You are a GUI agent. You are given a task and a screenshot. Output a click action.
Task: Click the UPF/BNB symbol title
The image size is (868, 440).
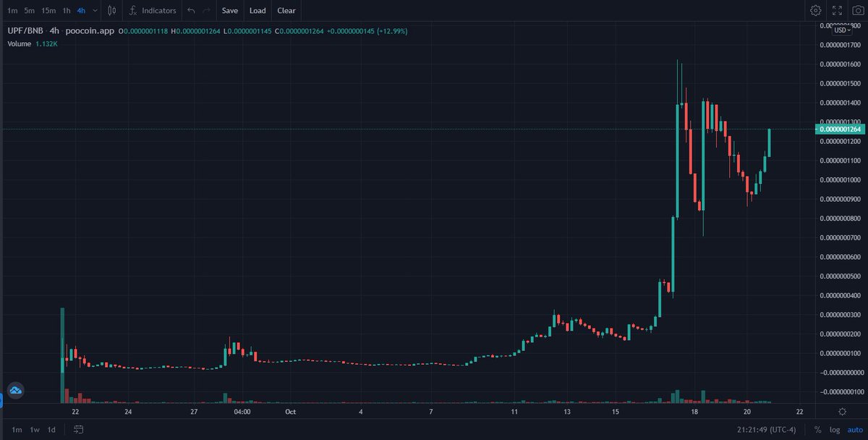pyautogui.click(x=24, y=31)
